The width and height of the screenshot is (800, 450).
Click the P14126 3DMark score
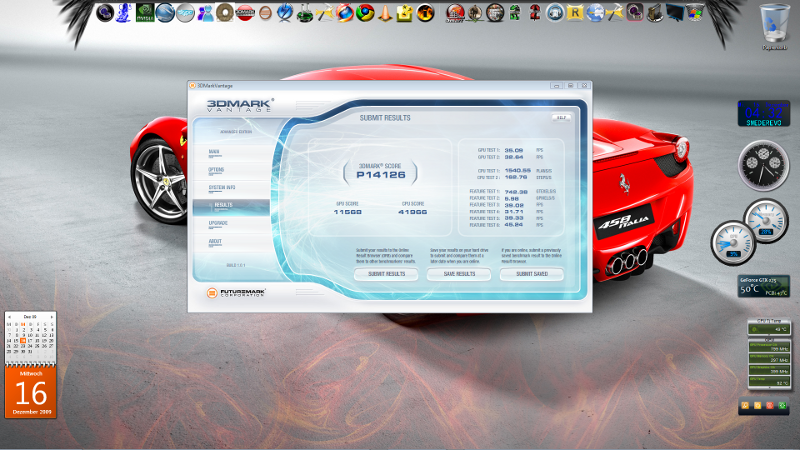tap(381, 175)
